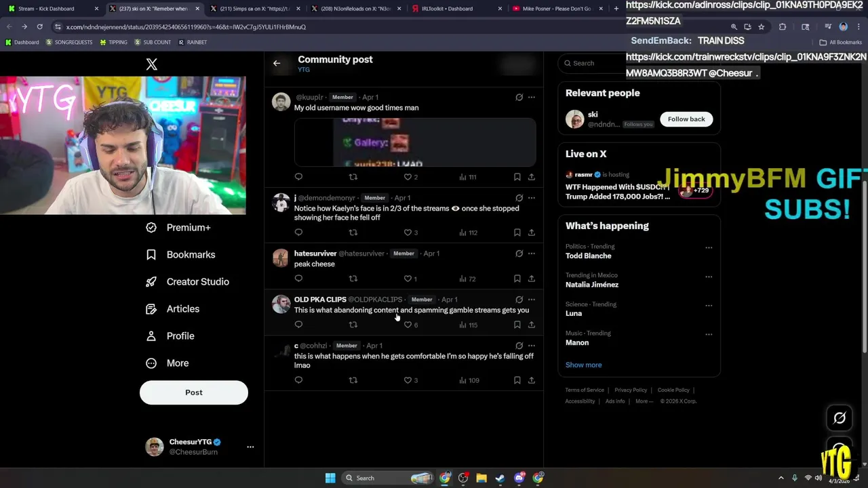868x488 pixels.
Task: Open the X logo home icon
Action: click(152, 64)
